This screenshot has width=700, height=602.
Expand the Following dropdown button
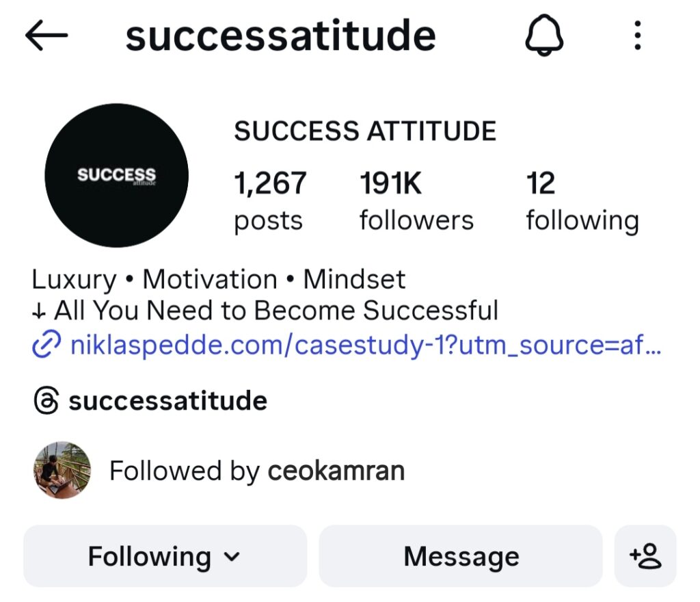point(165,556)
